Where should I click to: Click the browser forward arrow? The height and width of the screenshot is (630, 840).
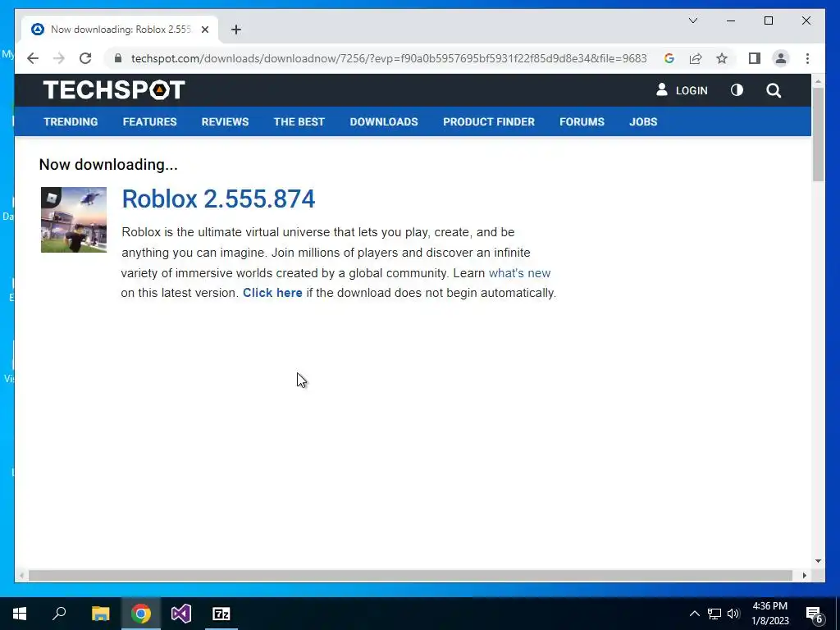[59, 58]
